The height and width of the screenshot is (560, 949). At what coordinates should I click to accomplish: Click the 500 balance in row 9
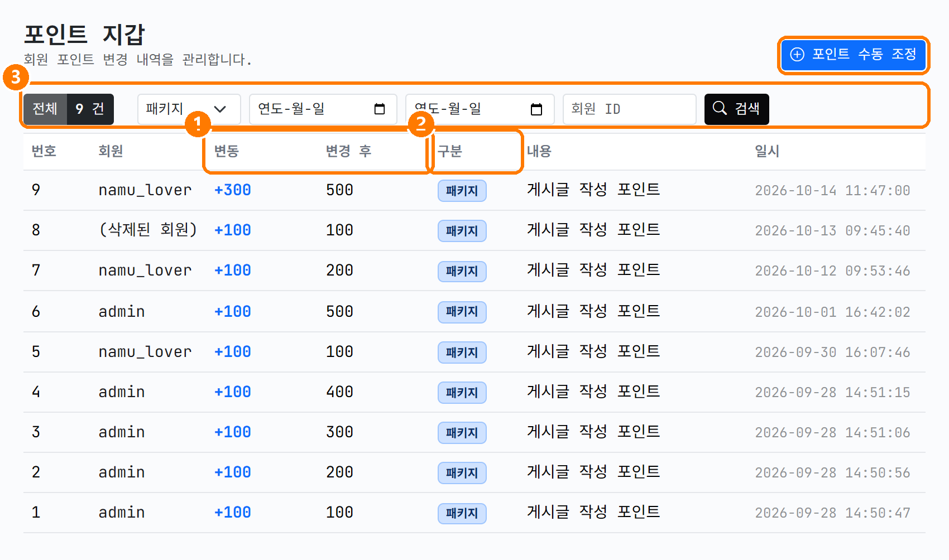click(339, 190)
